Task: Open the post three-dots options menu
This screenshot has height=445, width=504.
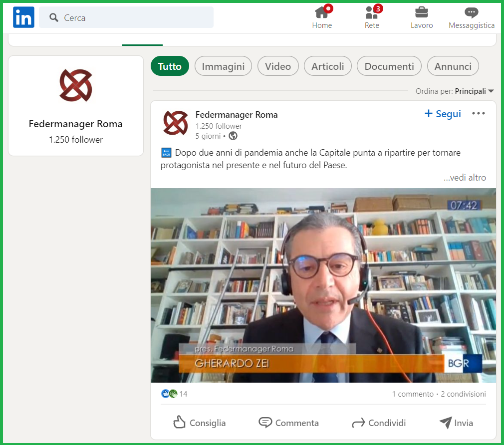Action: [478, 113]
